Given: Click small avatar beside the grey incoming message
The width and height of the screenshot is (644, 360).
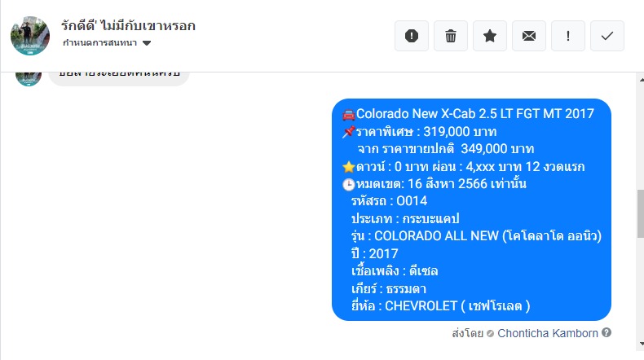Looking at the screenshot, I should click(x=29, y=79).
